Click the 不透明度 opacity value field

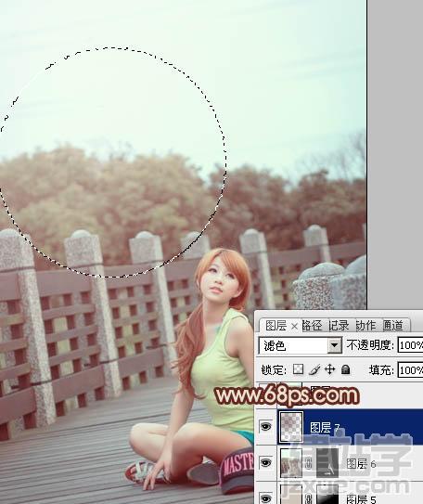410,345
